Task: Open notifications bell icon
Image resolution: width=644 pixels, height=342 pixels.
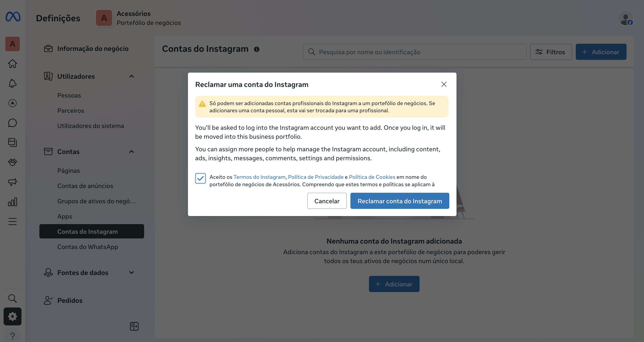Action: click(13, 83)
